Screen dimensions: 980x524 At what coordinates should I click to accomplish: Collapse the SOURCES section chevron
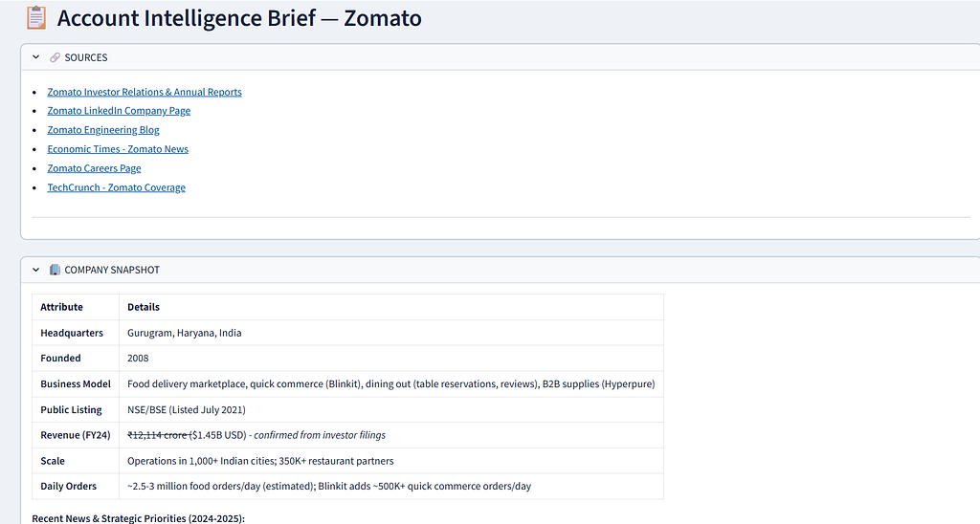35,56
